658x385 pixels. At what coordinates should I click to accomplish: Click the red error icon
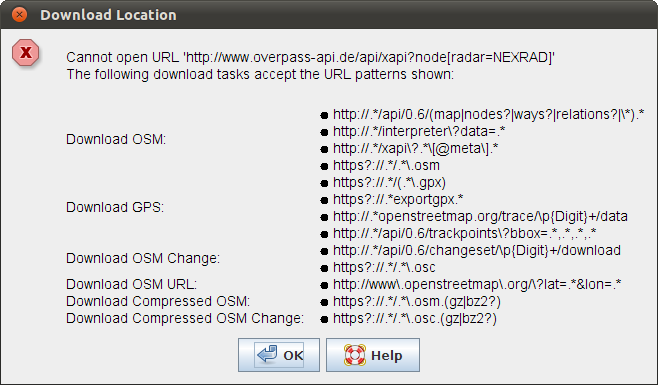[x=26, y=52]
